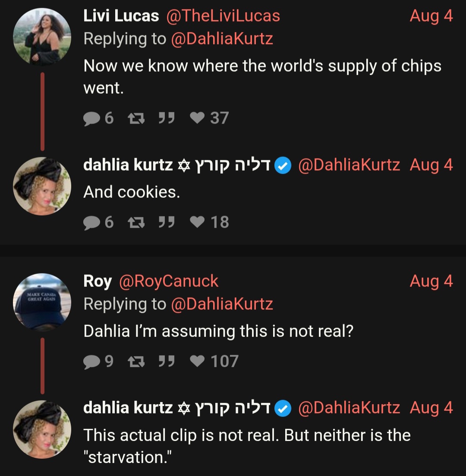Quote the "And cookies." tweet

tap(166, 222)
